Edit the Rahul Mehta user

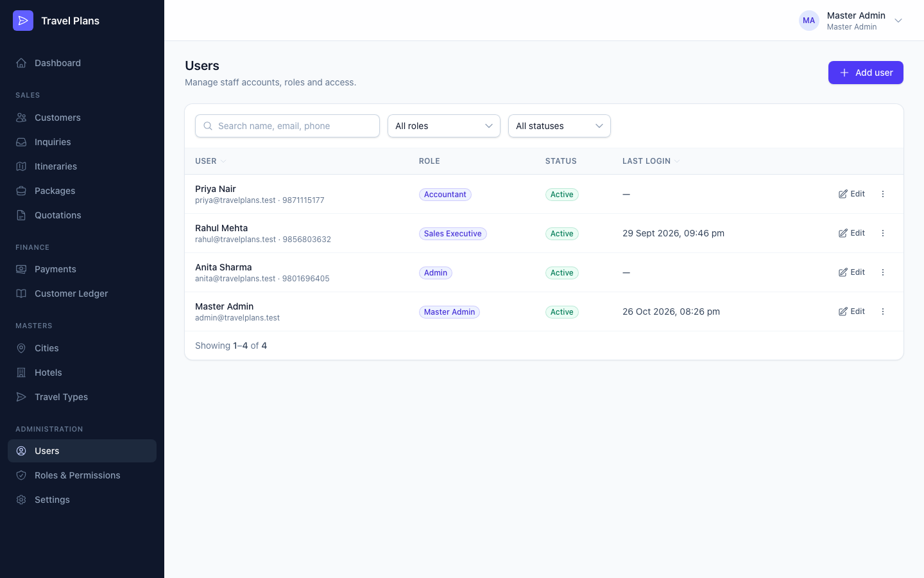[851, 233]
